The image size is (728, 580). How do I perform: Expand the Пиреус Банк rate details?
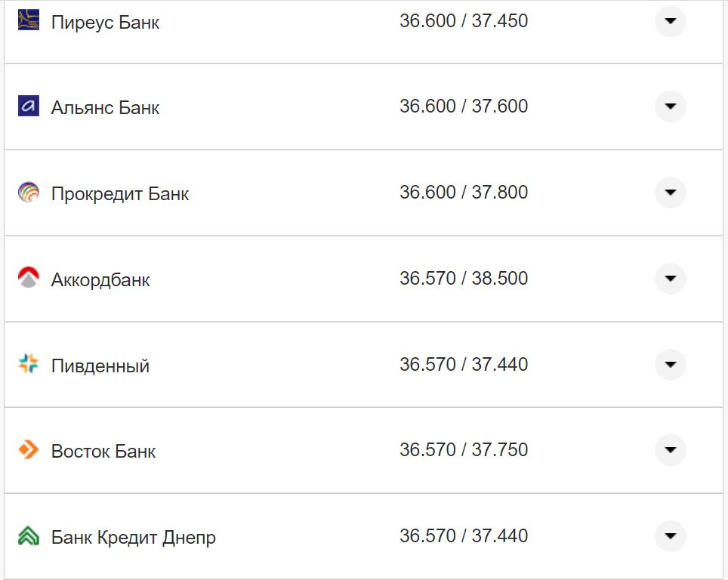pos(670,21)
